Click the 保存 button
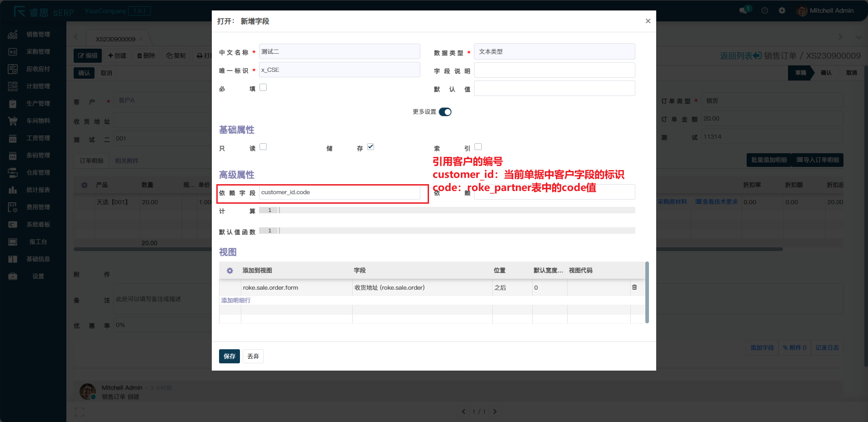Screen dimensions: 868x422 (229, 356)
